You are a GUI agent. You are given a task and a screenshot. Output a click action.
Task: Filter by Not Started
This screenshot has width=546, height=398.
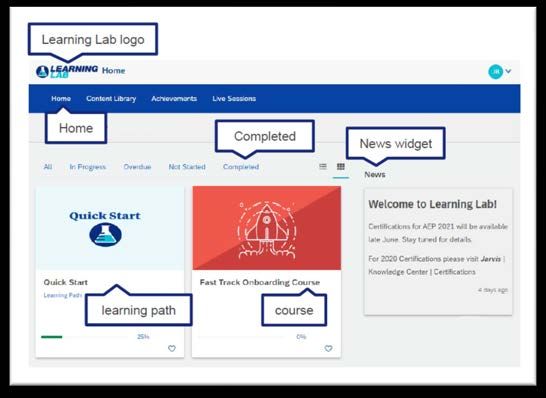pyautogui.click(x=187, y=167)
